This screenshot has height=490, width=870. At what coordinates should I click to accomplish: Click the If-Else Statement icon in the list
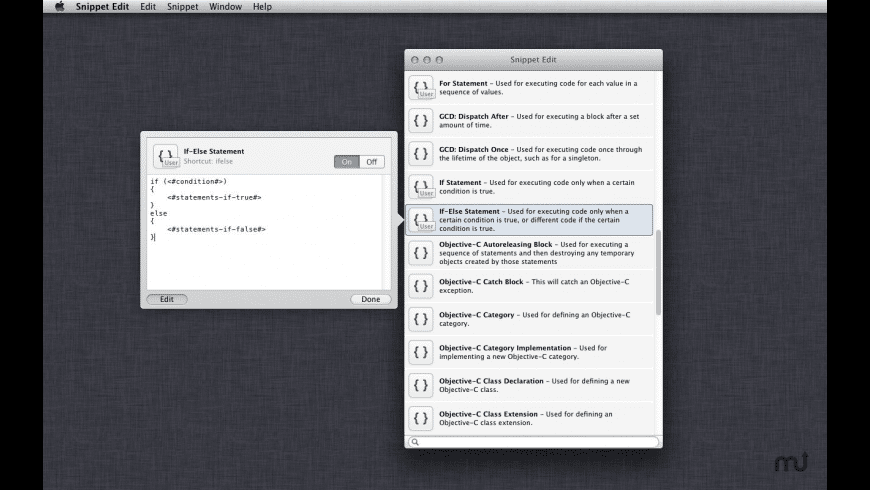[421, 220]
